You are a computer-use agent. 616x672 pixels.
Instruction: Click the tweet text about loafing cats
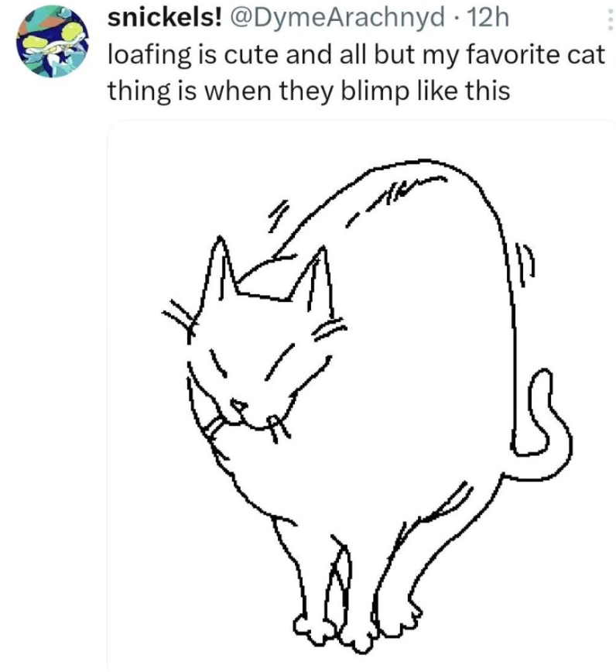[355, 73]
